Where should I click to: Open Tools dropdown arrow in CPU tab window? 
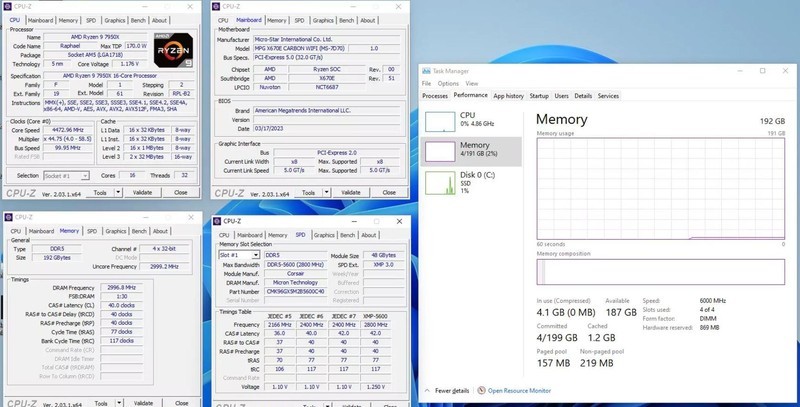(x=118, y=192)
